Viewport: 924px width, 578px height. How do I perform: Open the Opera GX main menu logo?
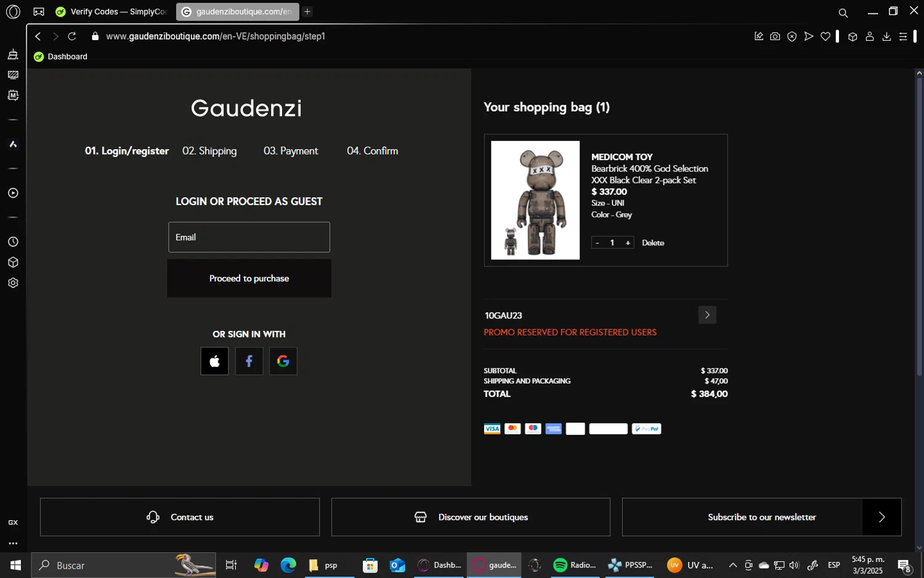coord(13,12)
